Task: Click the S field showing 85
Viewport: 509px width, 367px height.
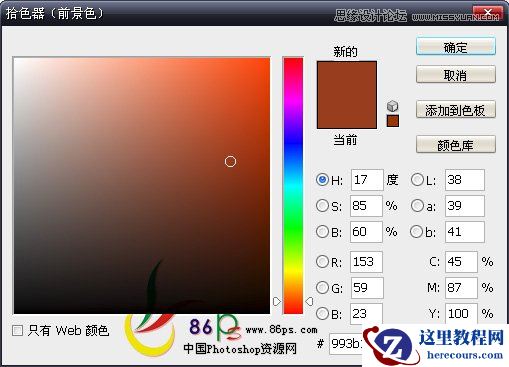Action: click(x=366, y=206)
